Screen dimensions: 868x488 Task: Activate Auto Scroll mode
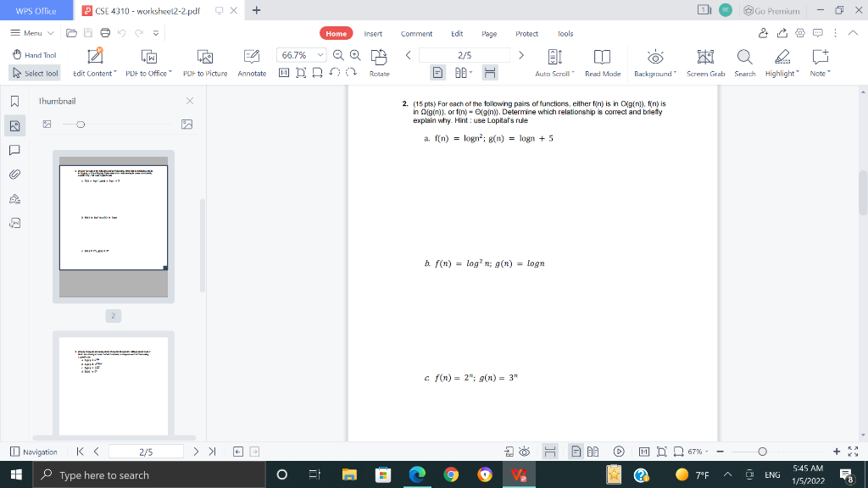554,61
